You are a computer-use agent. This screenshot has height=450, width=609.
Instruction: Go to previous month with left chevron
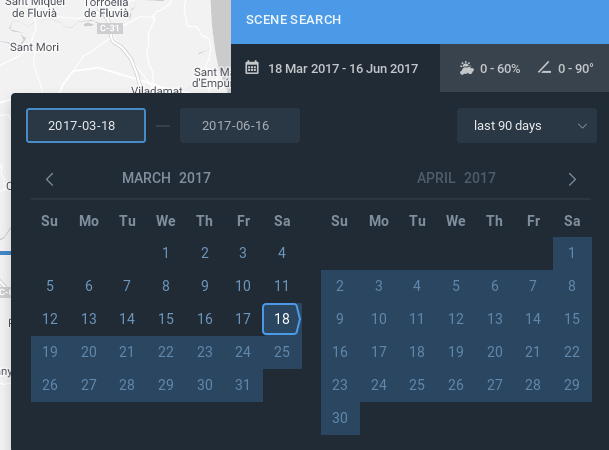[x=50, y=179]
